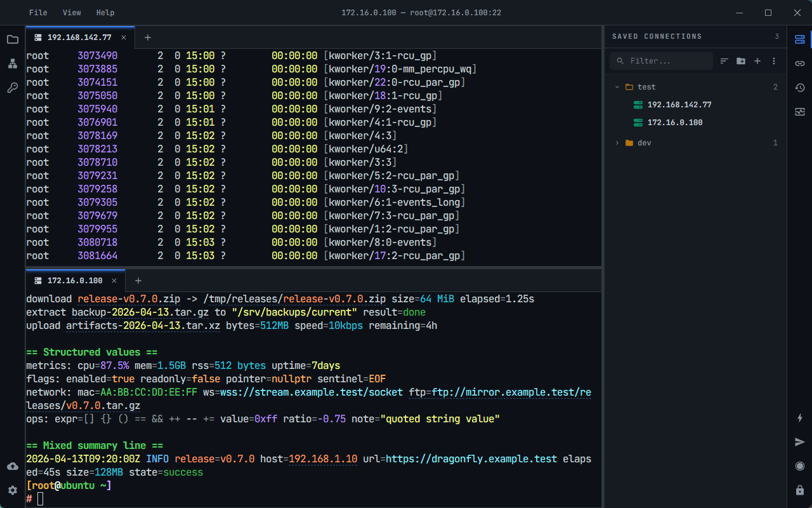Open the wss://stream.example.test/socket link

(311, 392)
